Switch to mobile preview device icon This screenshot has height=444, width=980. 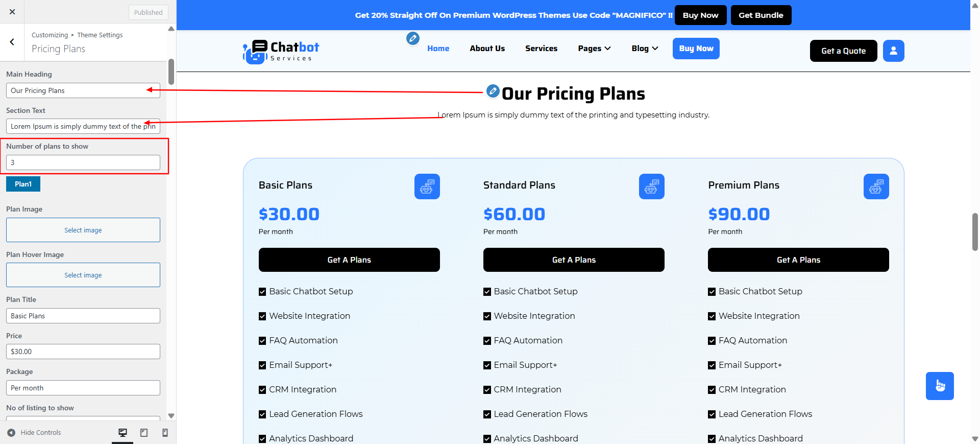point(165,433)
